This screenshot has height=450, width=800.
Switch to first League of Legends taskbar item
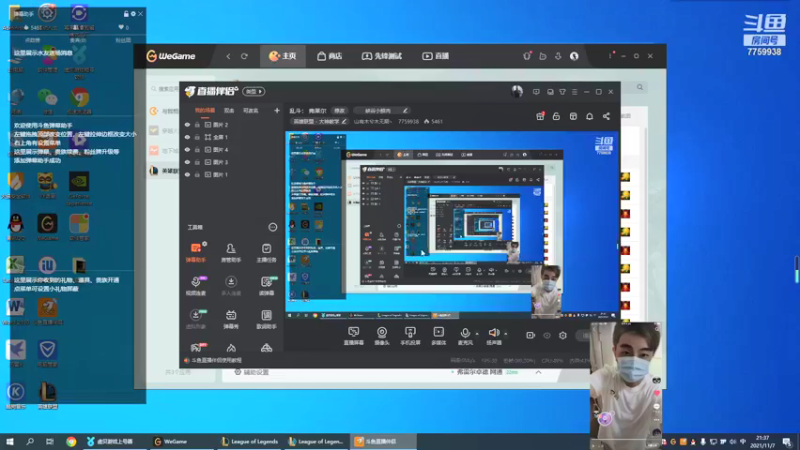[250, 441]
